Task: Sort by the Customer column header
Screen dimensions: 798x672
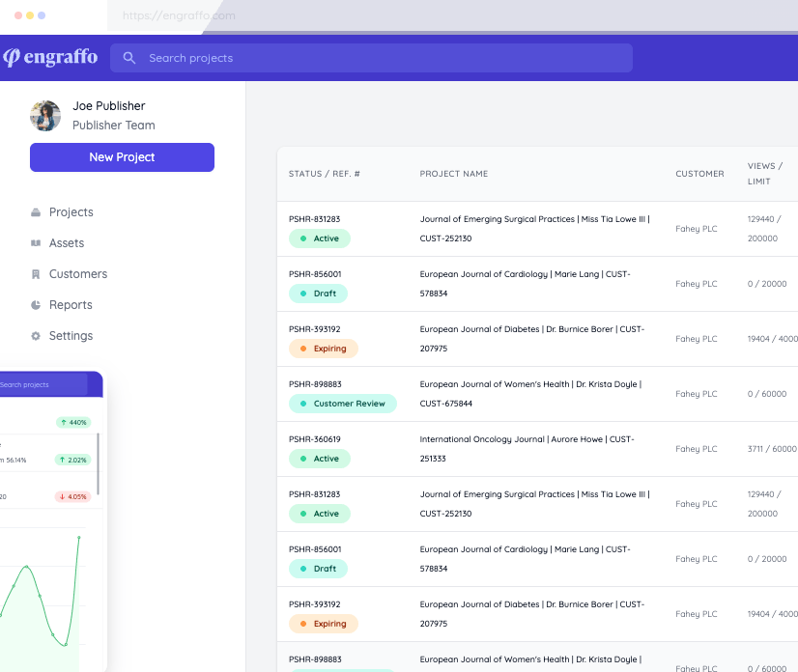Action: 699,174
